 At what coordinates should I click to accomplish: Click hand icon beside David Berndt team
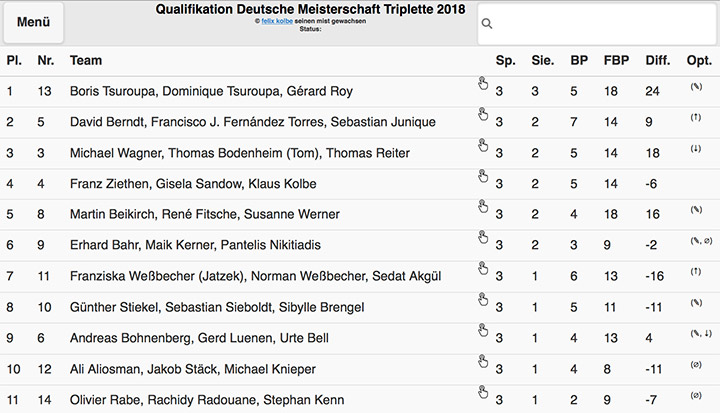(484, 115)
